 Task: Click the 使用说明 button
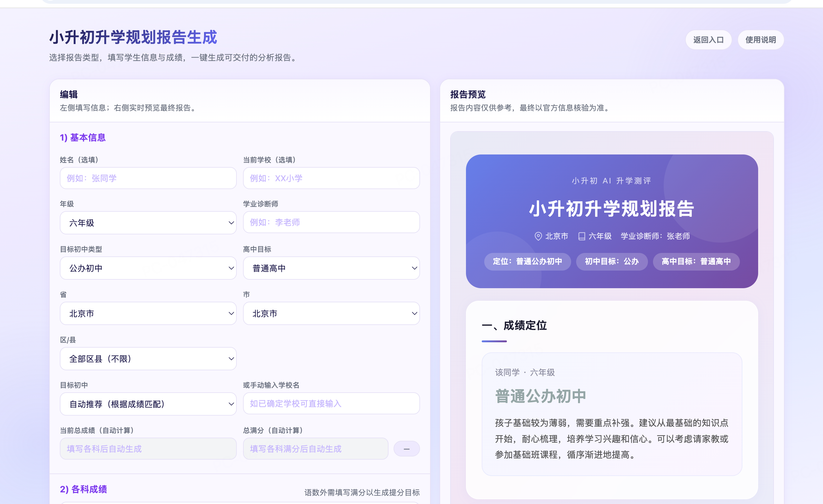coord(761,40)
